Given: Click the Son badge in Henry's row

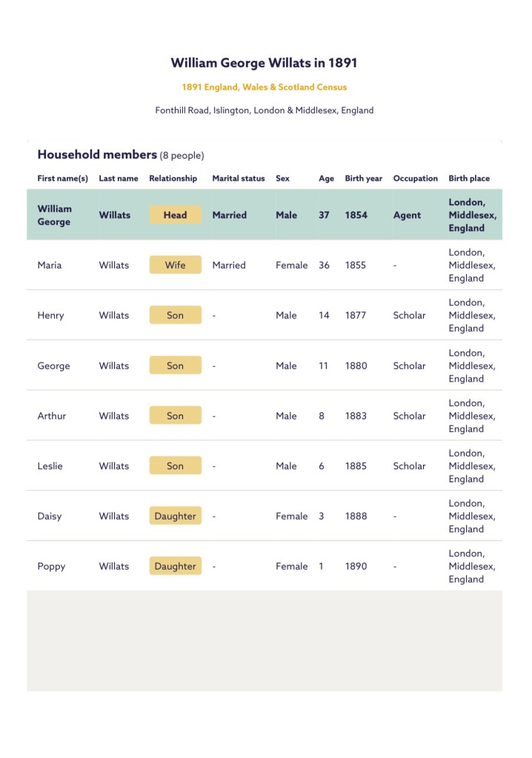Looking at the screenshot, I should [175, 316].
